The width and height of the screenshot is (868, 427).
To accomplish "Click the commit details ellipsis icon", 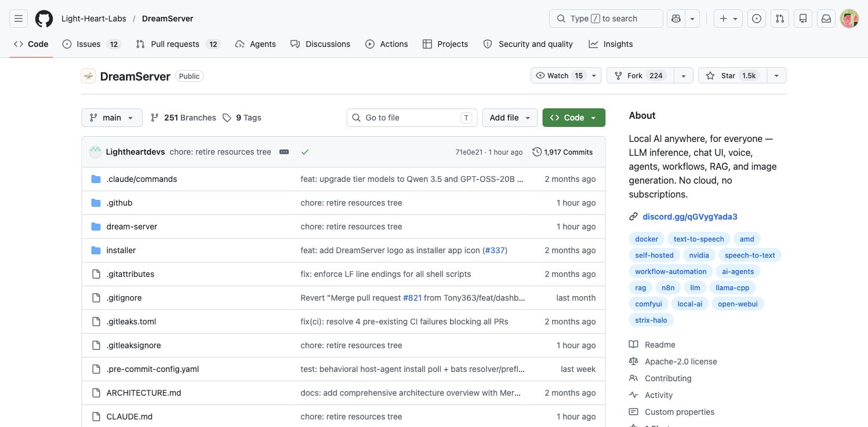I will (x=284, y=152).
